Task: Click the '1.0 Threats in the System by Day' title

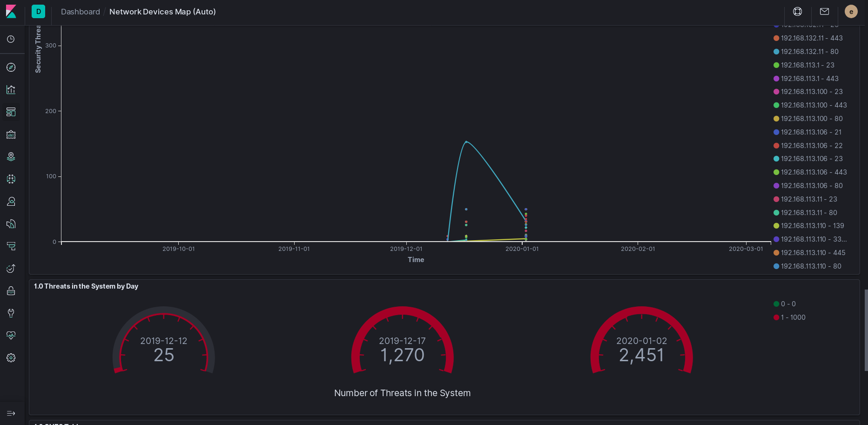Action: 86,286
